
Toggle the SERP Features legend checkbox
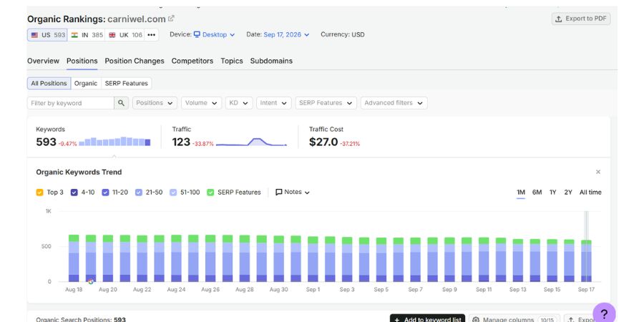(210, 192)
